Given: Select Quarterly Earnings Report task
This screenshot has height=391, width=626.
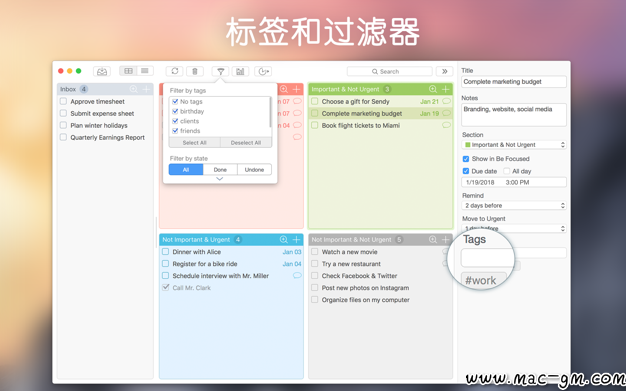Looking at the screenshot, I should [x=107, y=137].
